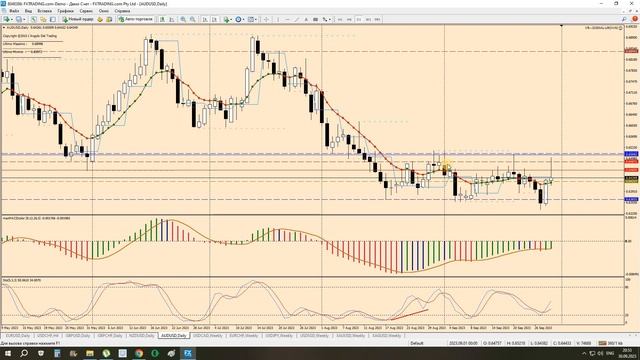The height and width of the screenshot is (360, 640).
Task: Expand the New Chart dropdown arrow
Action: tap(11, 19)
